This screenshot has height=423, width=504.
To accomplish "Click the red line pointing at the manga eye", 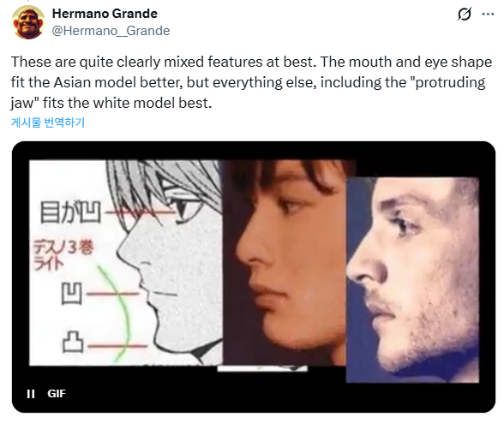I will click(x=140, y=211).
